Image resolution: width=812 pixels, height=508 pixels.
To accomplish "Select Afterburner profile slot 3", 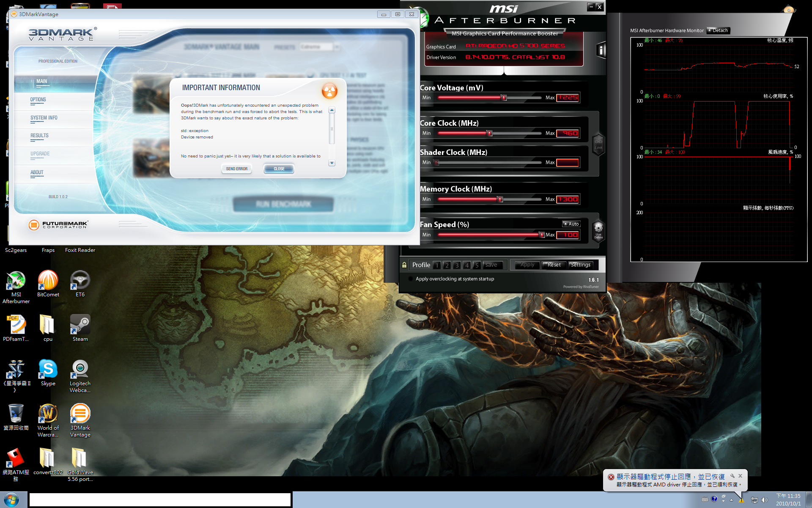I will 456,265.
